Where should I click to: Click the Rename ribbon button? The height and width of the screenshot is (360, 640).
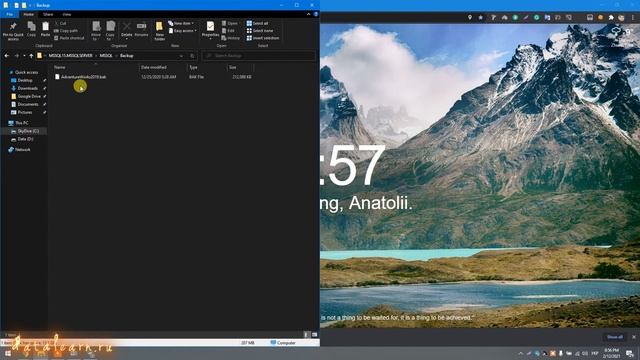point(142,29)
